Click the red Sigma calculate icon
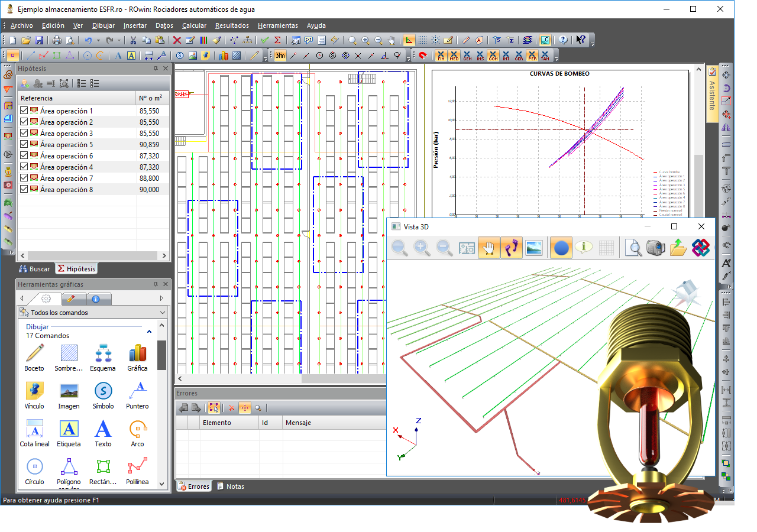The width and height of the screenshot is (757, 532). pos(277,40)
